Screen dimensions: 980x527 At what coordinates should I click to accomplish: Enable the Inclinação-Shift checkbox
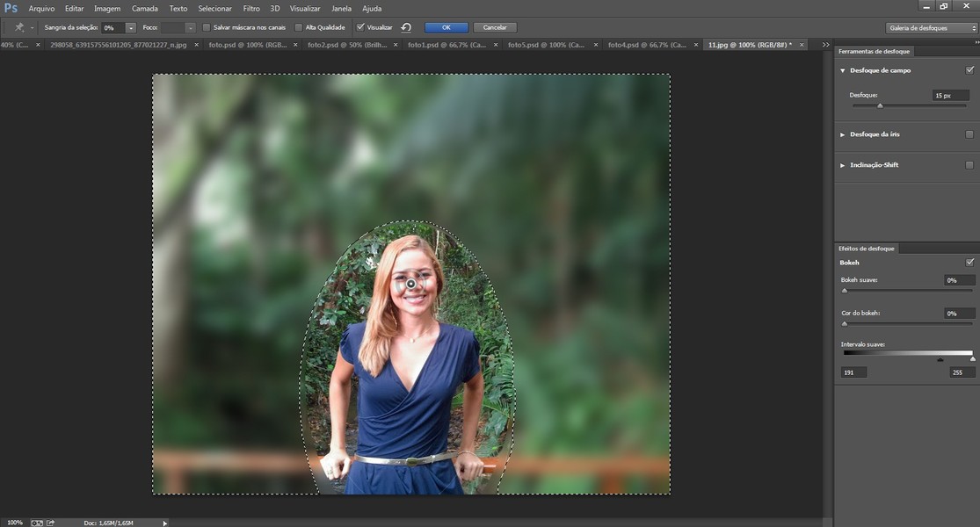(x=969, y=165)
